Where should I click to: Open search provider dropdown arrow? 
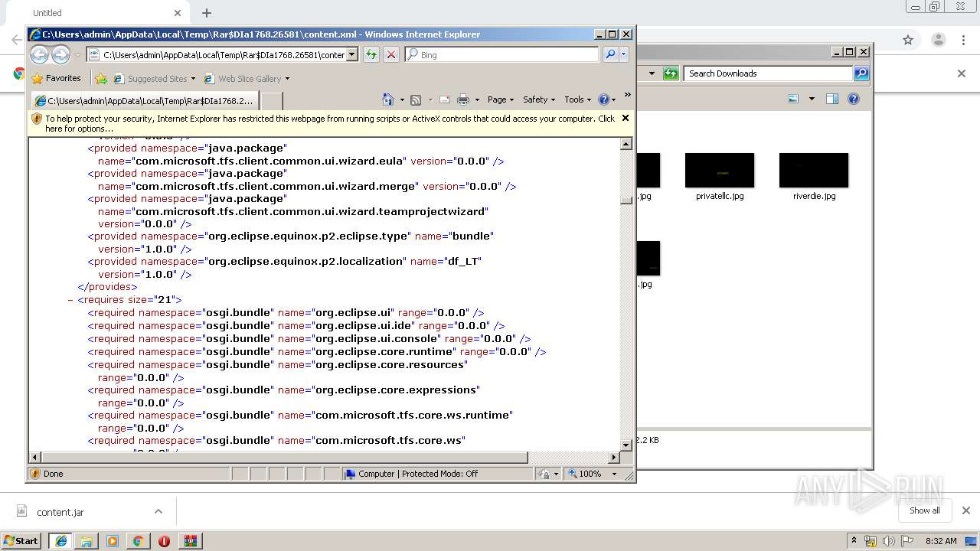(x=624, y=54)
